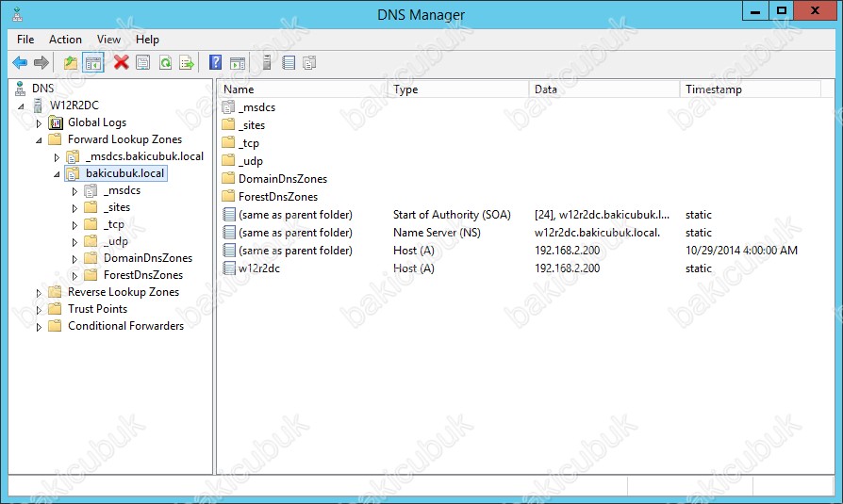Screen dimensions: 843x504
Task: Click the Name Server record icon
Action: [x=229, y=232]
